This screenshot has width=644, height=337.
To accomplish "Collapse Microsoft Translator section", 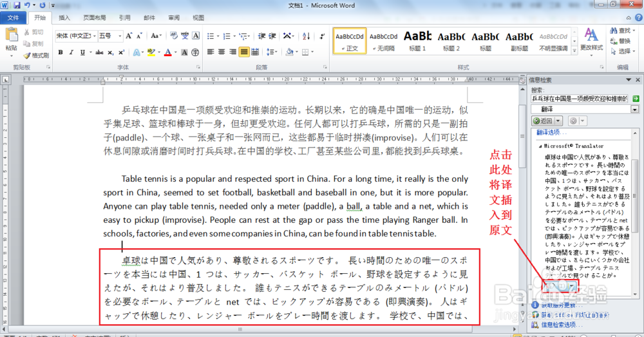I will (x=540, y=146).
